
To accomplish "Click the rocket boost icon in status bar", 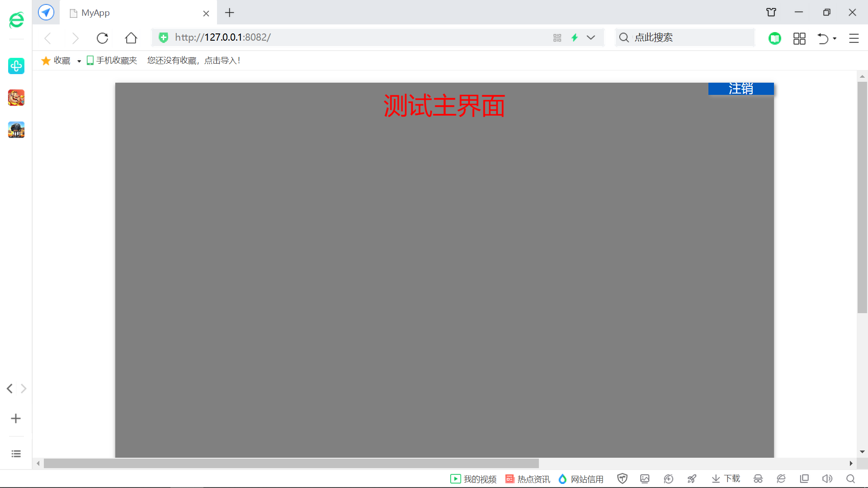I will [x=692, y=479].
